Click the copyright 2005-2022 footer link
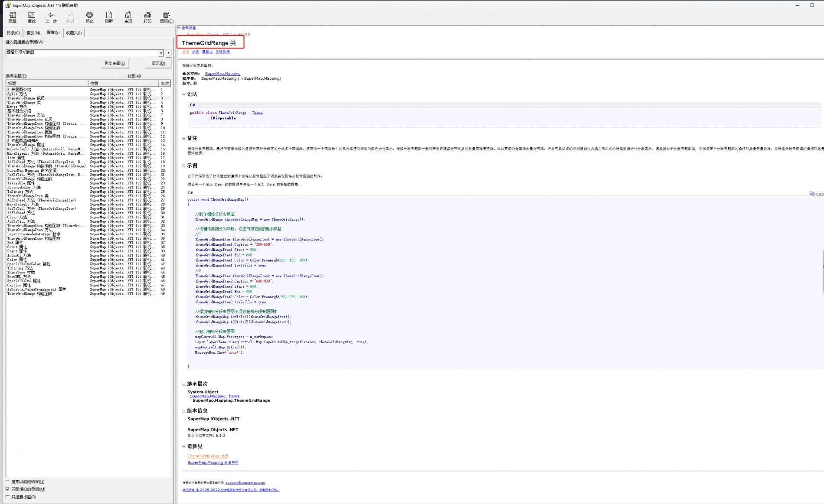 click(x=231, y=490)
